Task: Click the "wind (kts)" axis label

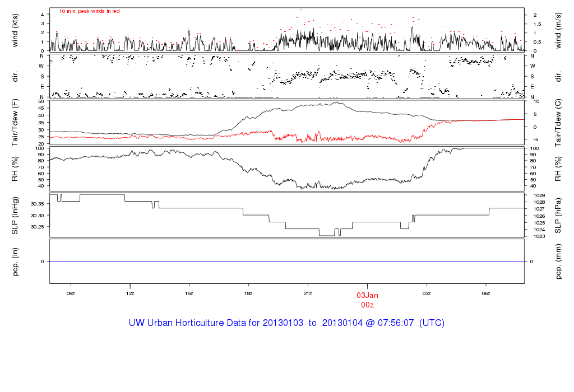Action: 15,30
